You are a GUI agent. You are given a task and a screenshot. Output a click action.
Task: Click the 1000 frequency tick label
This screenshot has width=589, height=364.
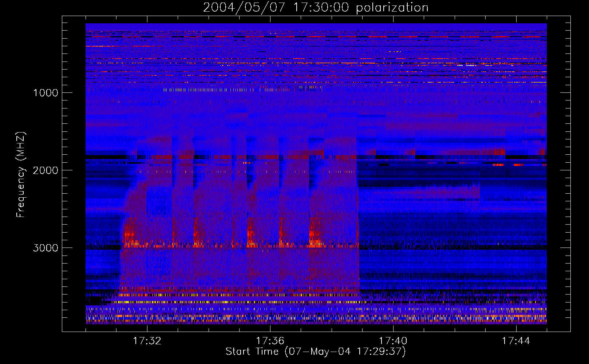tap(46, 93)
